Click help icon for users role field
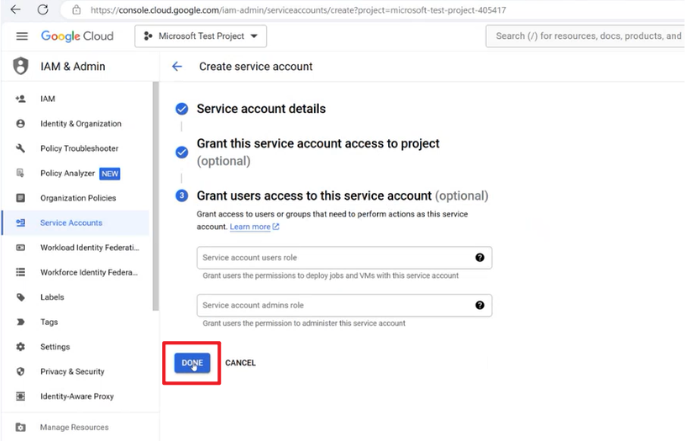This screenshot has height=441, width=698. click(479, 257)
